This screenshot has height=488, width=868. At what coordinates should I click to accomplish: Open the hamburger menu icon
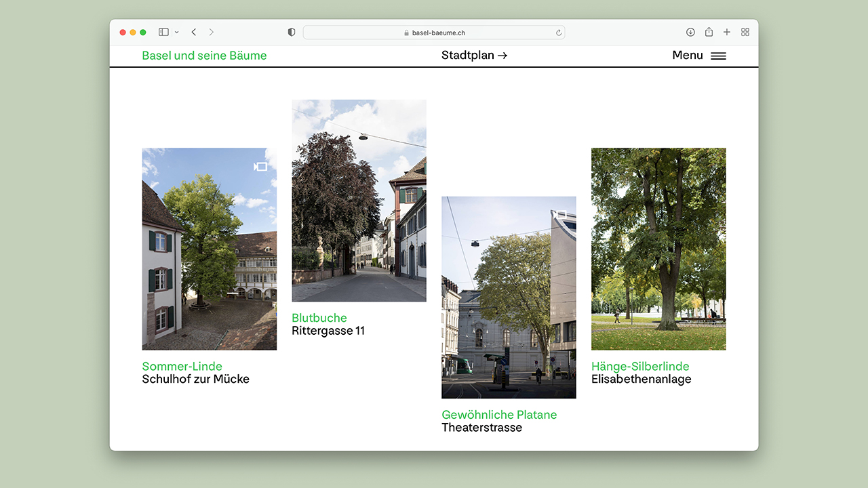[718, 56]
